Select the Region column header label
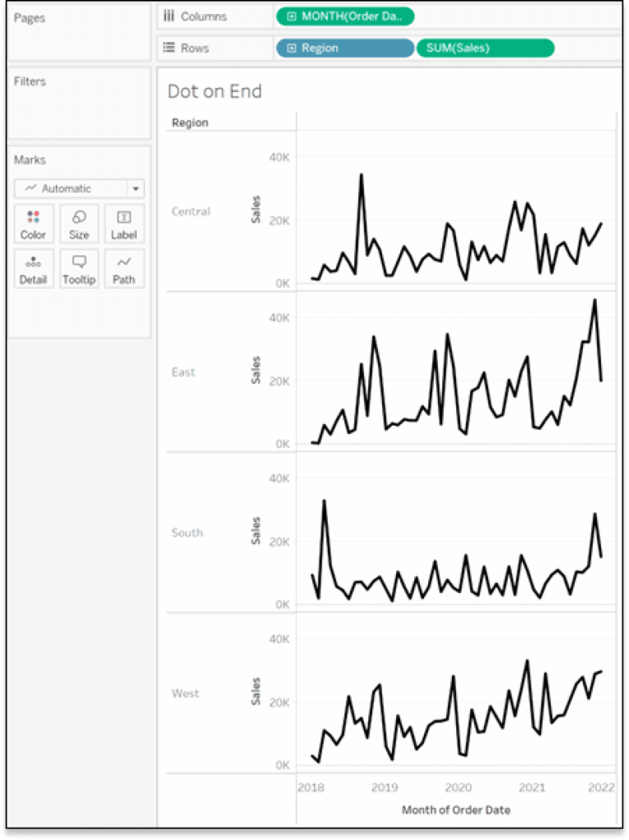629x840 pixels. [x=189, y=122]
